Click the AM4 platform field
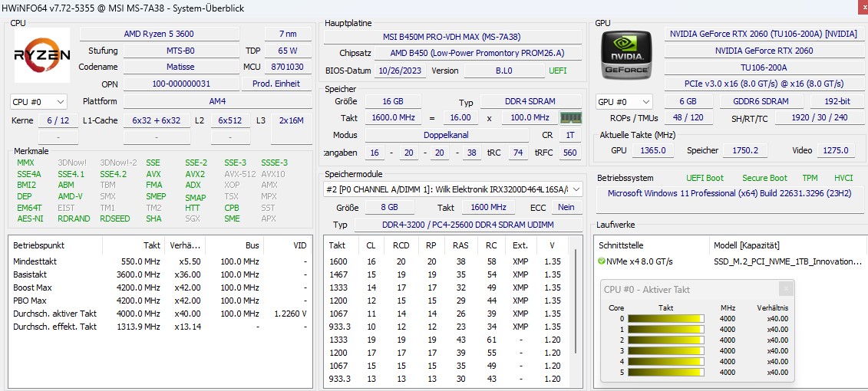This screenshot has height=391, width=868. click(217, 102)
